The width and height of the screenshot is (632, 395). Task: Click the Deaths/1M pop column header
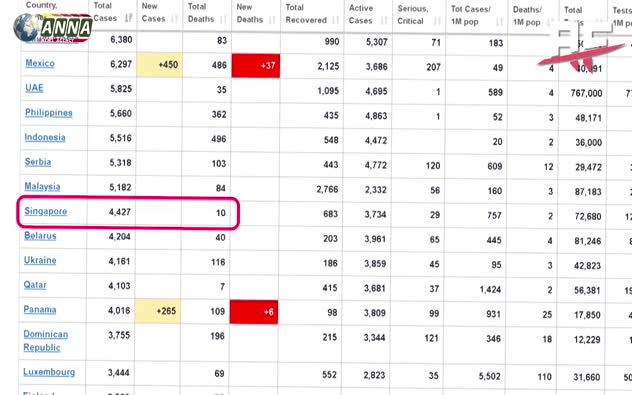tap(528, 16)
